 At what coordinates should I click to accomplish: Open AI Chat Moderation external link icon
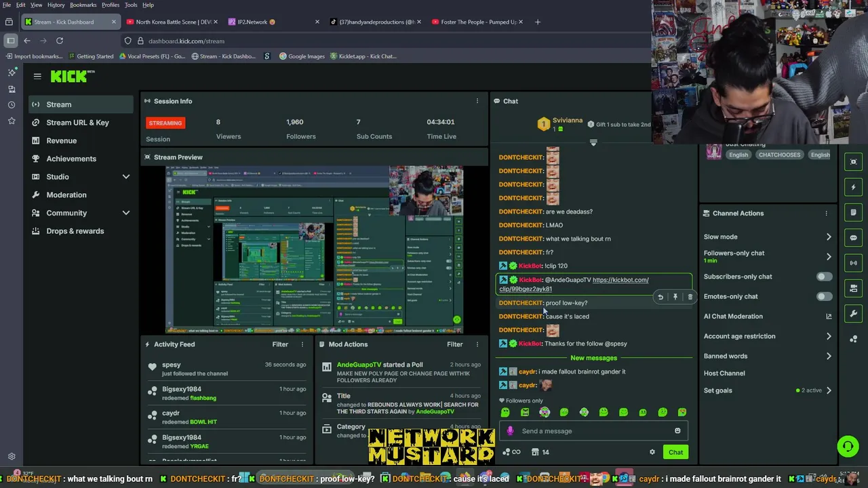tap(829, 317)
